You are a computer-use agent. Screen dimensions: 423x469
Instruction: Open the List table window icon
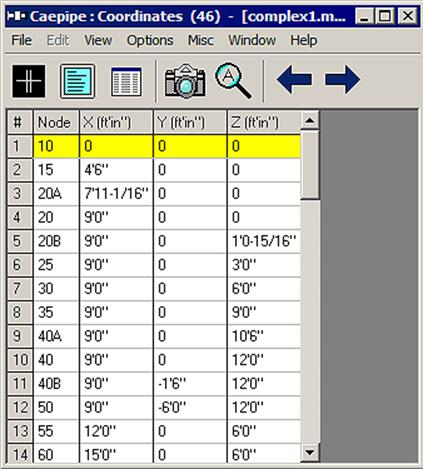126,82
